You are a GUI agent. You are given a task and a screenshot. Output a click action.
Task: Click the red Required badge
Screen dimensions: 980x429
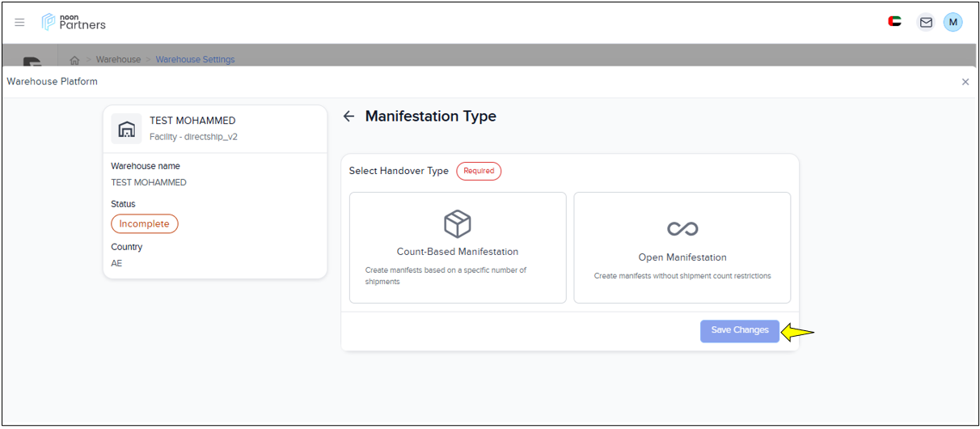tap(479, 172)
